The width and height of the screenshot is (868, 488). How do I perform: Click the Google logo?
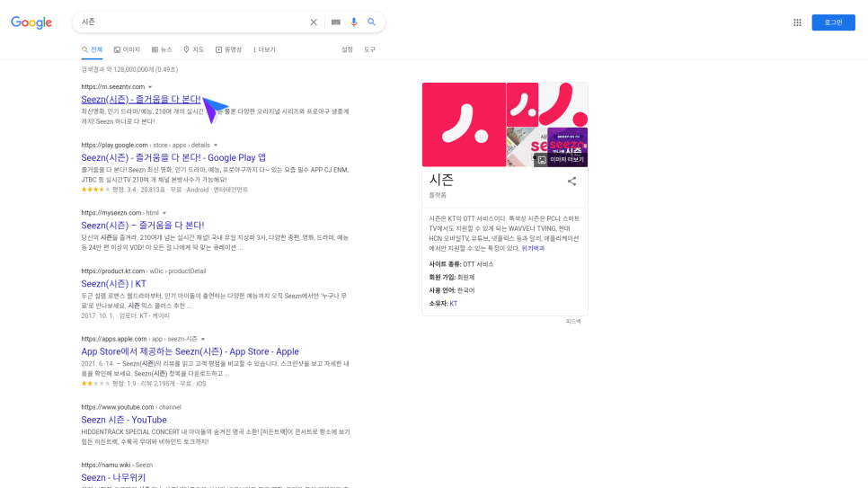[x=31, y=22]
